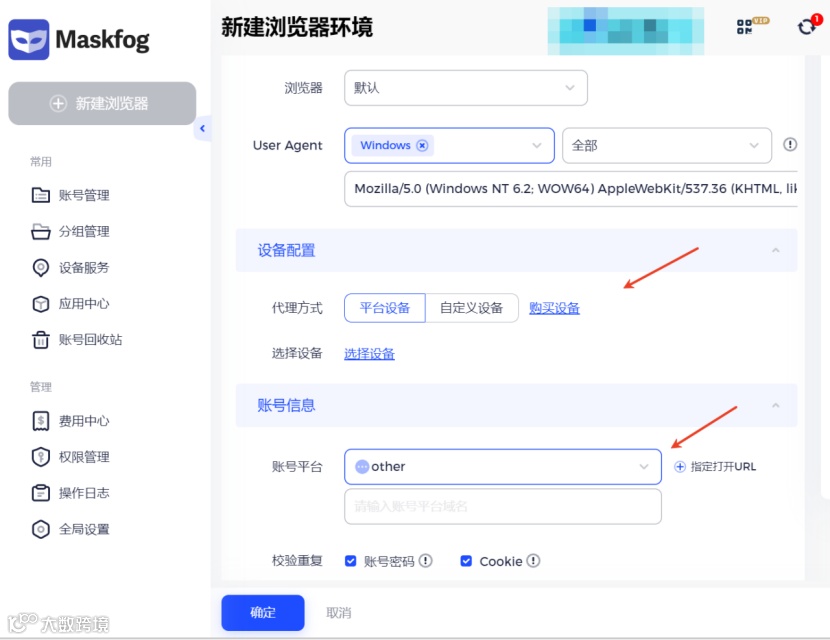Click the plus icon next to 指定打开URL
830x640 pixels.
680,466
